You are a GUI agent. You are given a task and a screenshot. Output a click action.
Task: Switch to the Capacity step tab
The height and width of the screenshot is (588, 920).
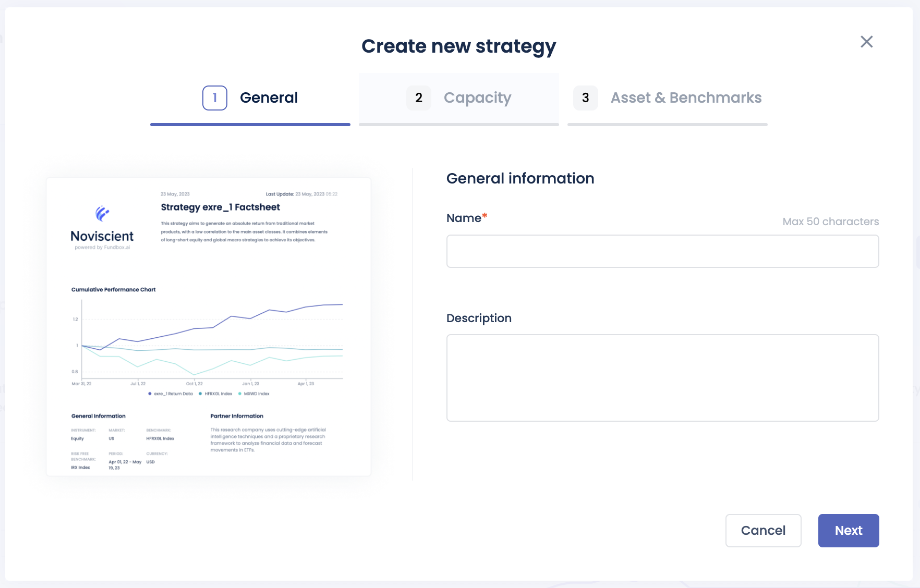459,100
